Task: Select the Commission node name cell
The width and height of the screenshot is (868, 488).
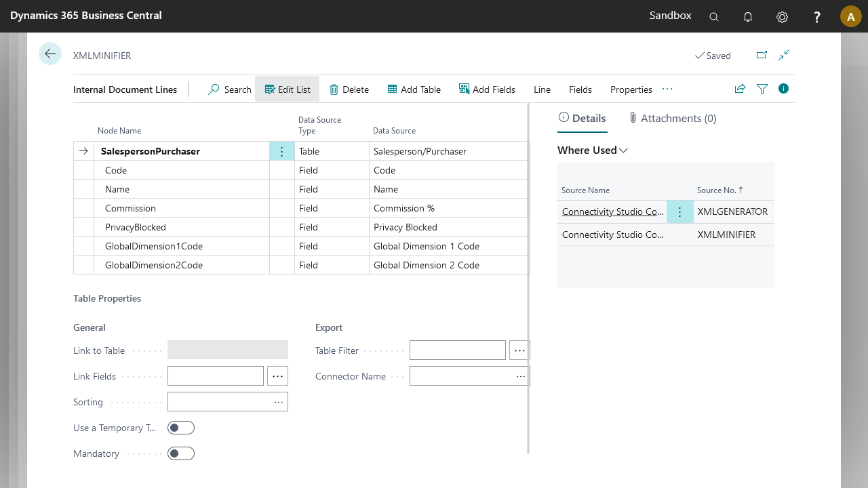Action: tap(182, 208)
